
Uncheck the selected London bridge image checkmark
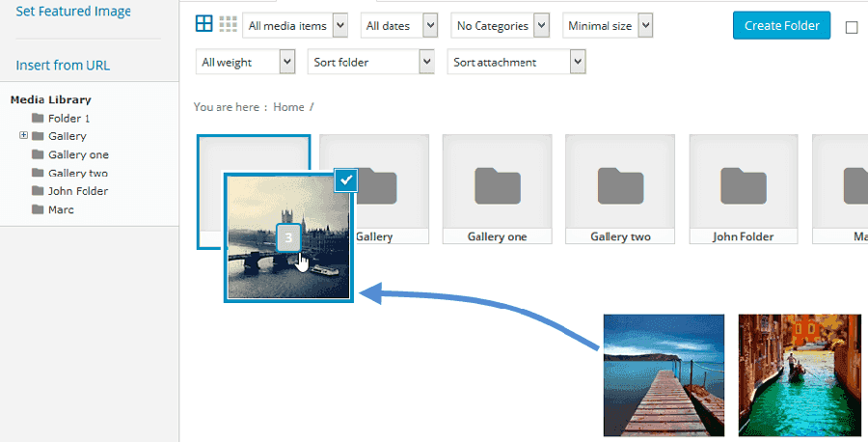click(345, 180)
